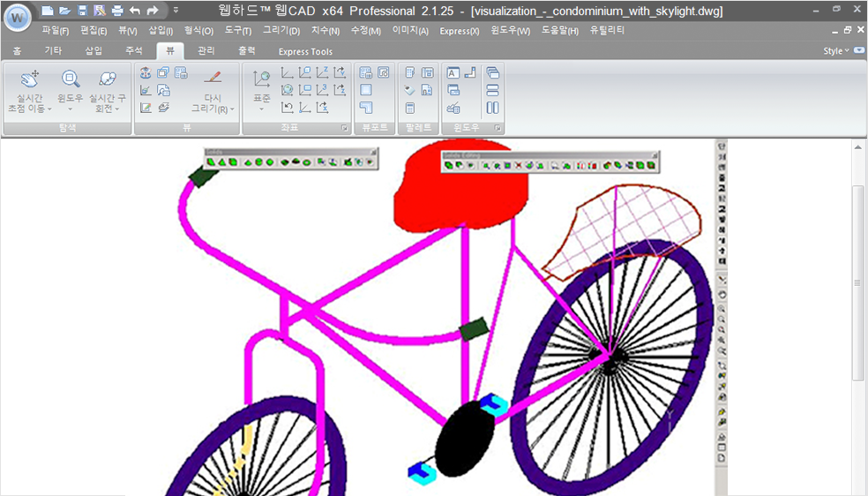Click the UCS world globe icon
This screenshot has height=496, width=868.
pyautogui.click(x=287, y=90)
